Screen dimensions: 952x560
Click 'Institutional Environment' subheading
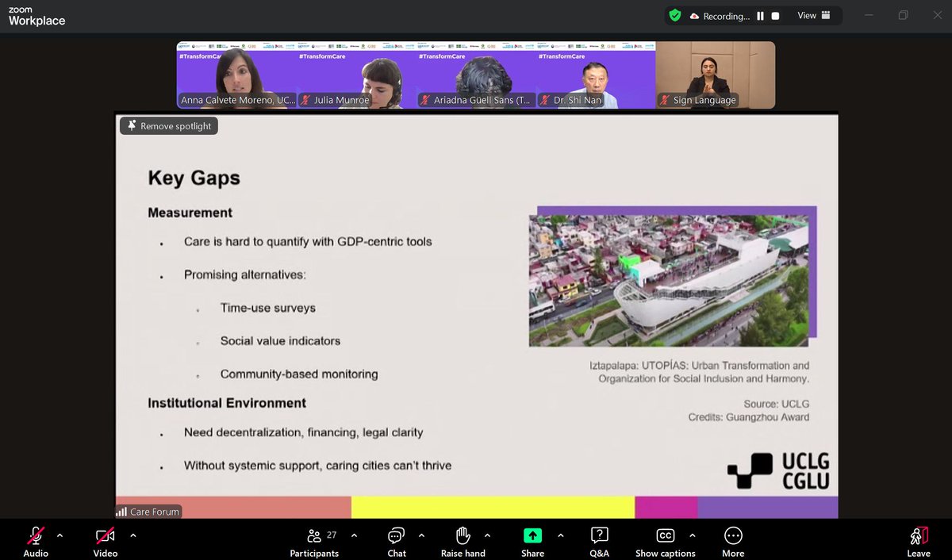(x=227, y=403)
